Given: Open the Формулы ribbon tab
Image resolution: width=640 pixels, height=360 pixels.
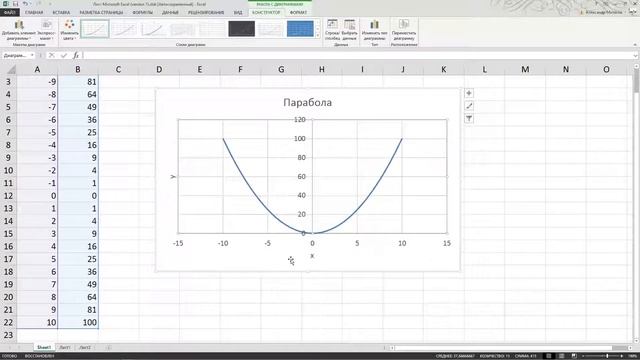Looking at the screenshot, I should point(142,12).
